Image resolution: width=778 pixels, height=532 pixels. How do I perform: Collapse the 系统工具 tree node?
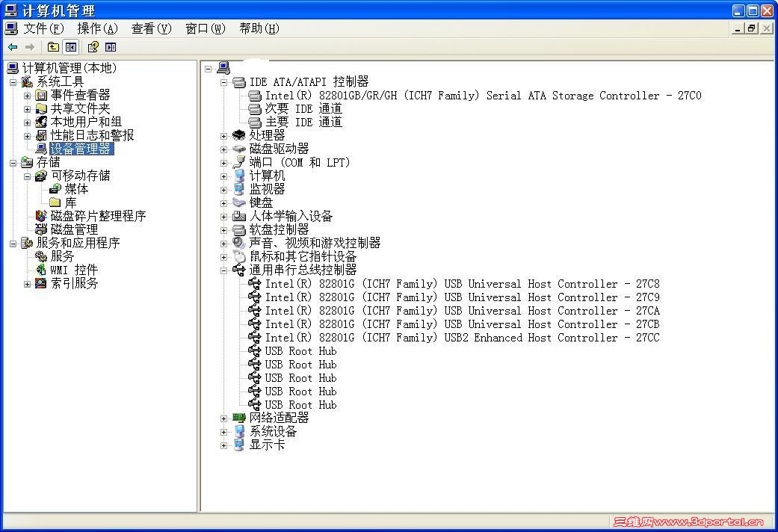pyautogui.click(x=13, y=82)
